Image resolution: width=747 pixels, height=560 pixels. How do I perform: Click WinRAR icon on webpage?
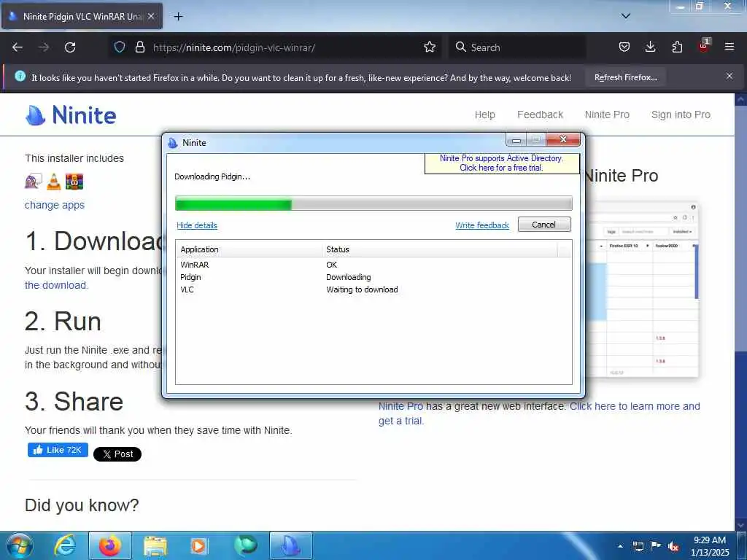74,182
